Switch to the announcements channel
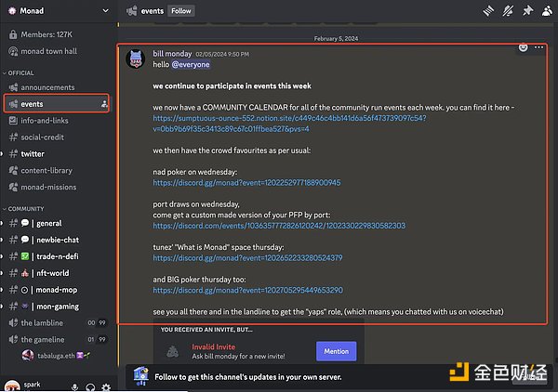The width and height of the screenshot is (558, 392). click(47, 87)
